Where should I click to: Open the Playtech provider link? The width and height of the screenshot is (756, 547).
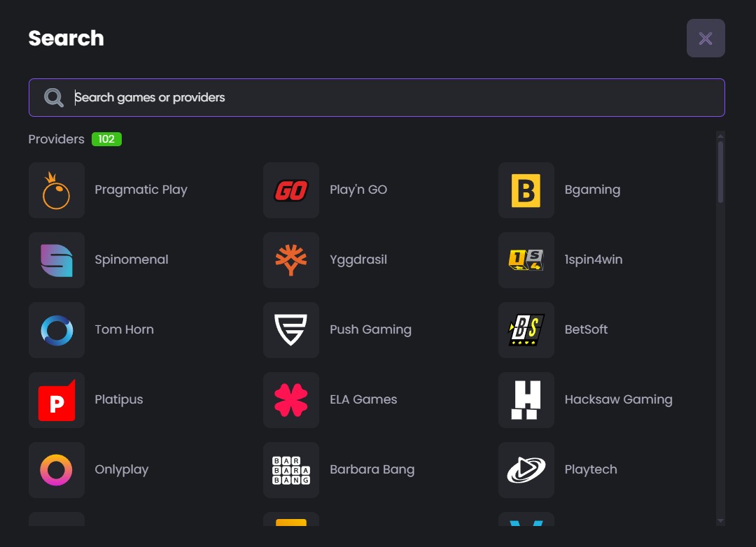point(590,469)
